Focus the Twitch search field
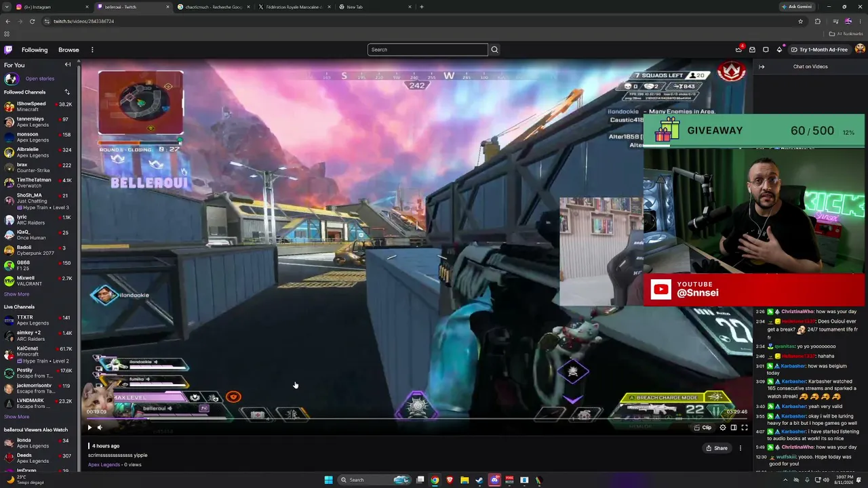 428,49
